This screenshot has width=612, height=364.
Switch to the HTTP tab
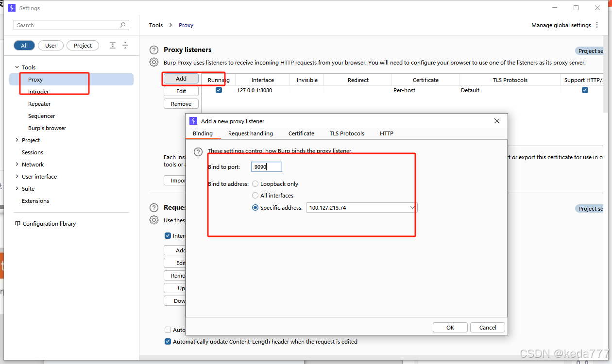(x=387, y=133)
